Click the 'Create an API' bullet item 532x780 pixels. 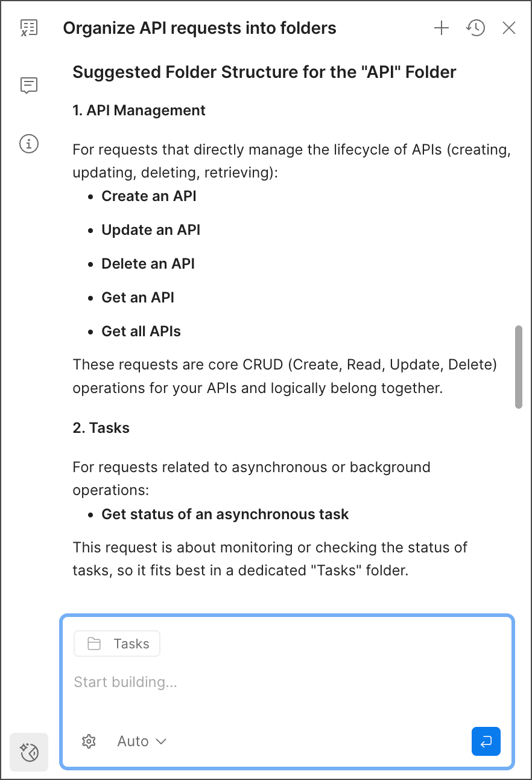coord(148,196)
